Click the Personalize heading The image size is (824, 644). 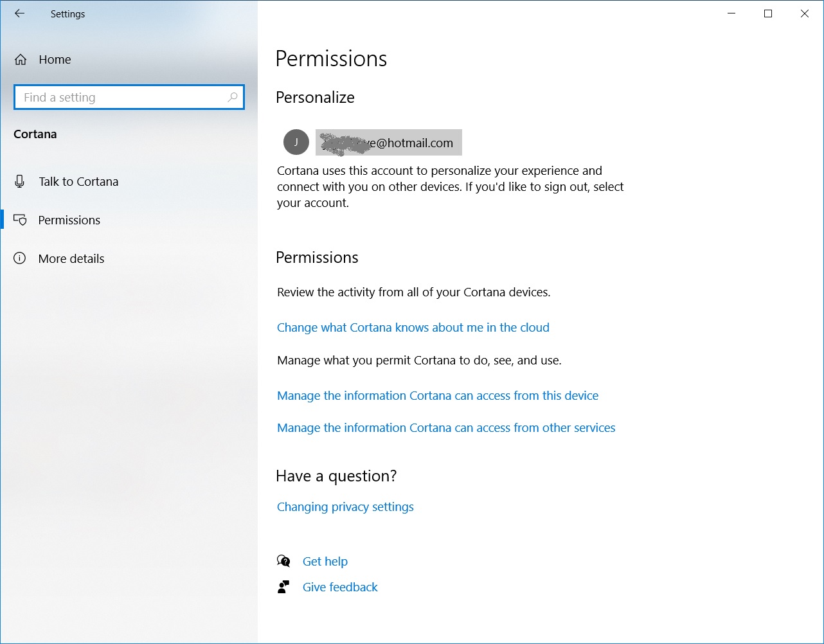315,98
